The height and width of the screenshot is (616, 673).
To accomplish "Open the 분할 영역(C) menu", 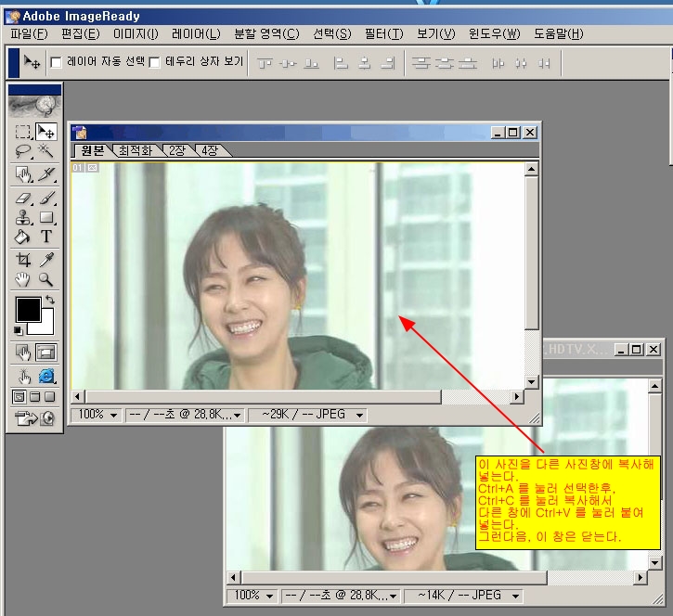I will [x=266, y=33].
